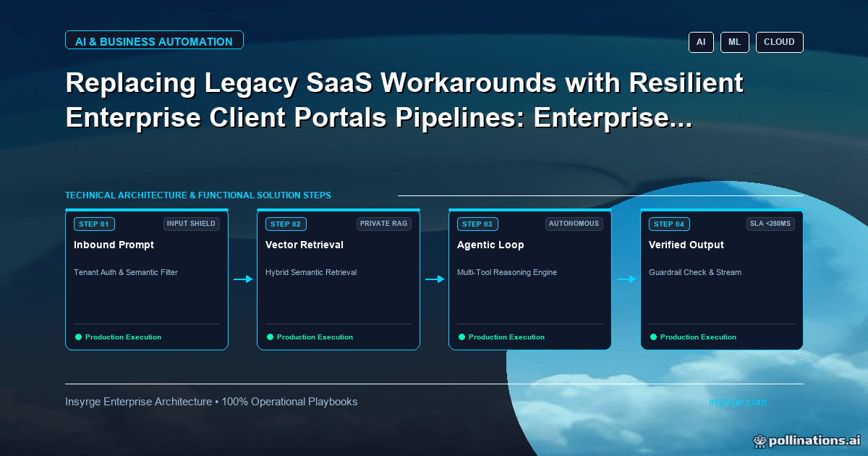
Task: Click 'Production Execution' in Inbound Prompt card
Action: (123, 337)
